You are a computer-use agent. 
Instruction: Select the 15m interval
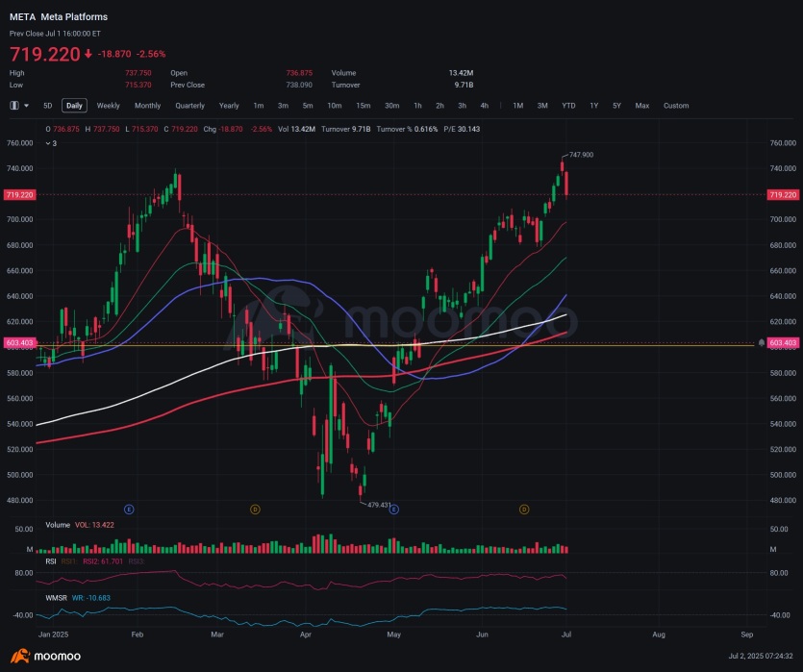tap(364, 106)
